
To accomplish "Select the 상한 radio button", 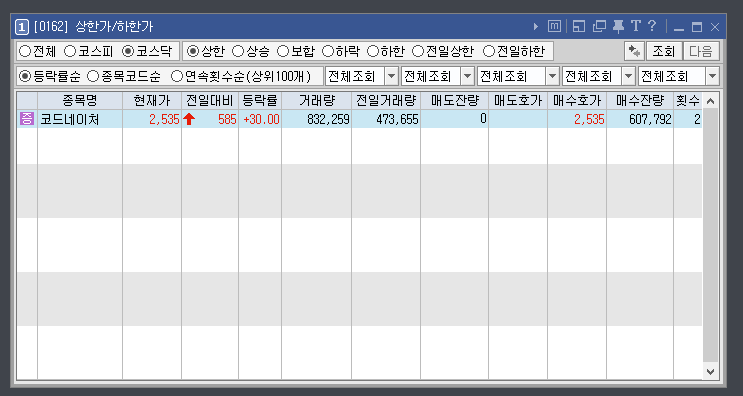I will tap(205, 51).
